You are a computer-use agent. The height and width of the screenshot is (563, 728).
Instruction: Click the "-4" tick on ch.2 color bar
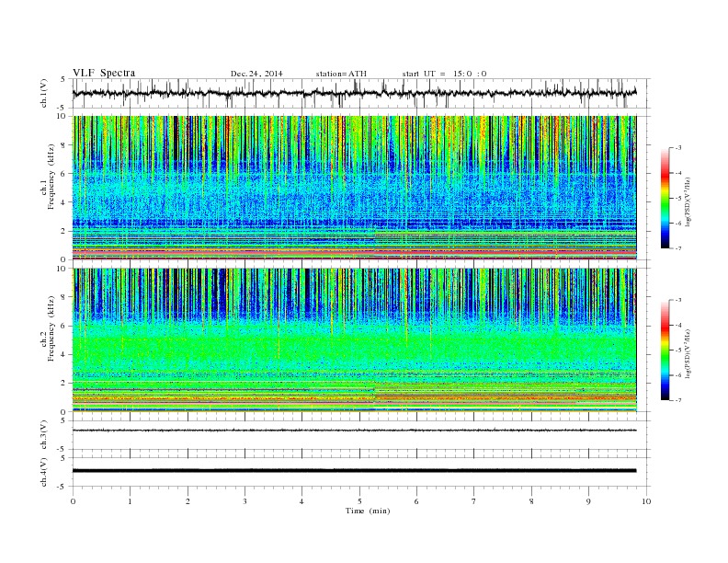678,325
